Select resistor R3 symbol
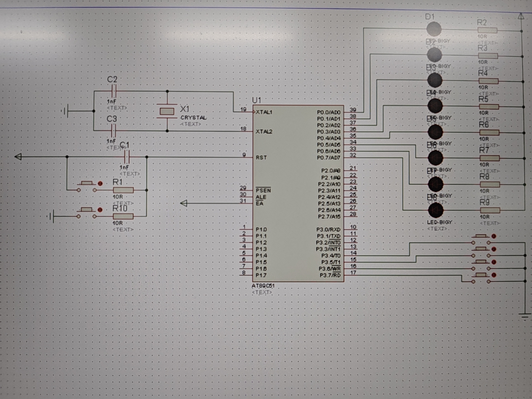Screen dimensions: 532x399 (488, 56)
